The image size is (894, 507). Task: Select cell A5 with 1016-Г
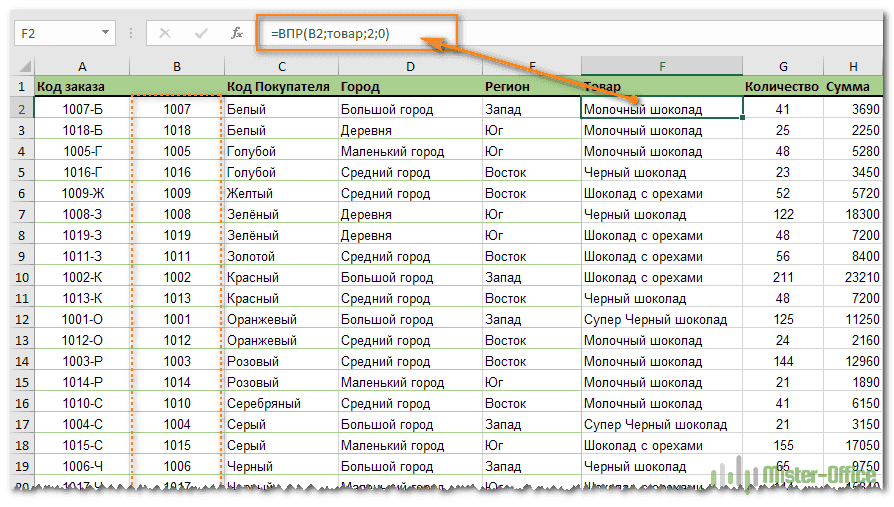click(x=81, y=172)
